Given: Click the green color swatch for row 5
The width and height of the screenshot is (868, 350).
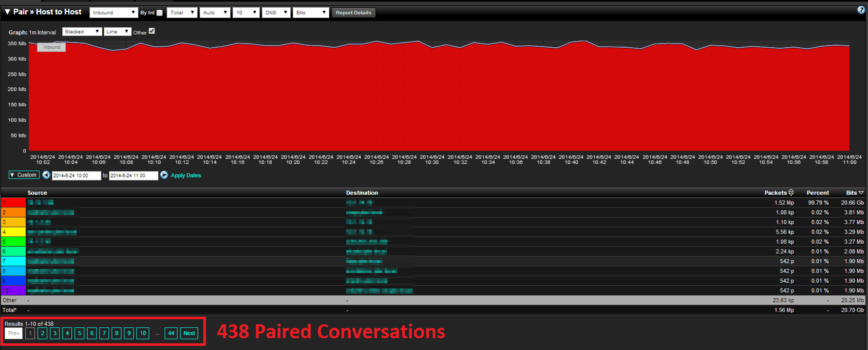Looking at the screenshot, I should (x=13, y=242).
